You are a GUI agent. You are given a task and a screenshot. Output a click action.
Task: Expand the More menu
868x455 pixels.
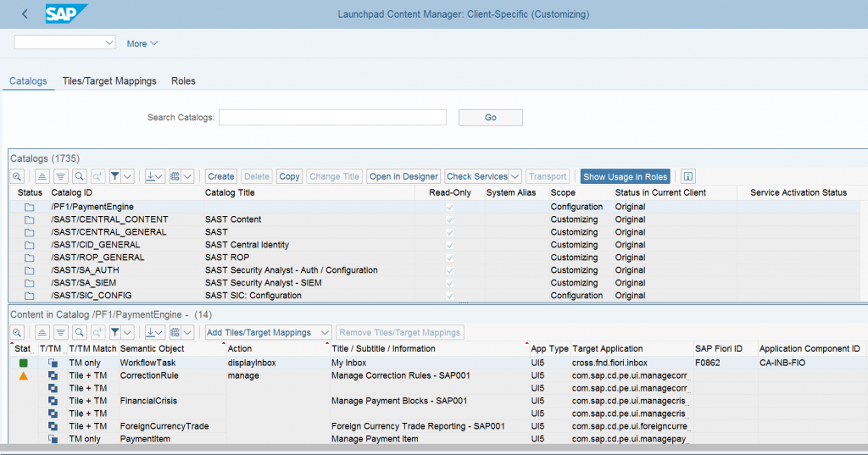click(x=142, y=44)
